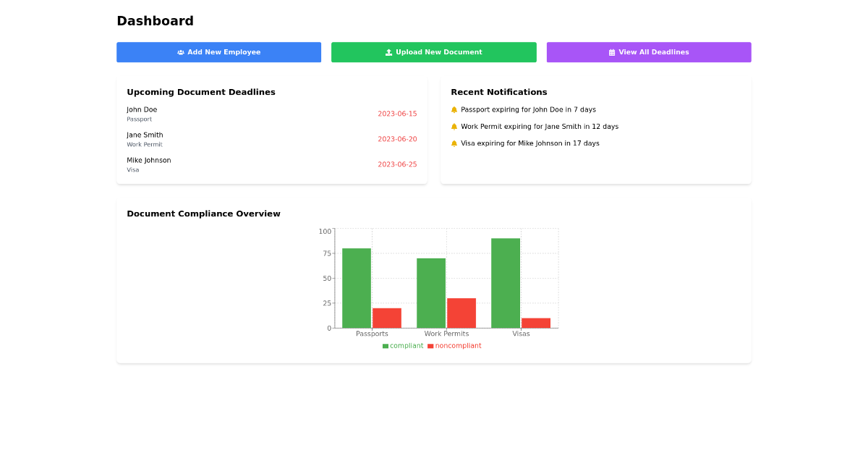Click the green Passports bar in the chart
Screen dimensions: 868x456
(x=355, y=286)
